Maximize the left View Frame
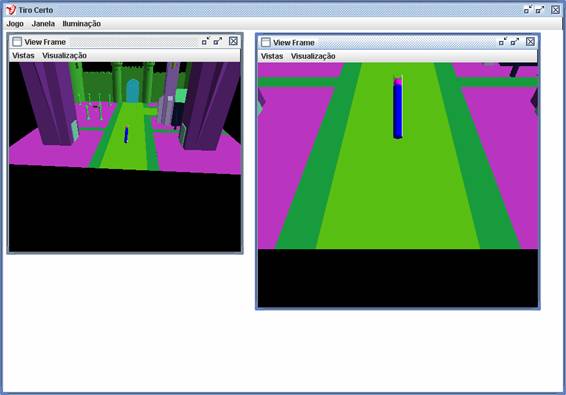 218,42
